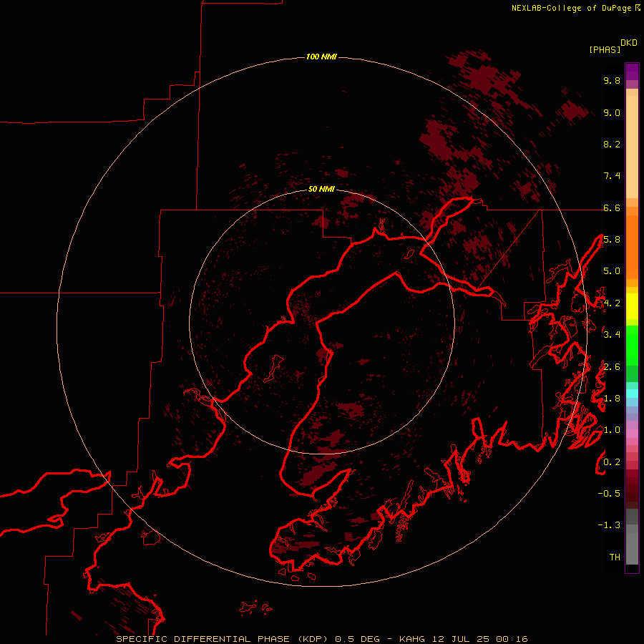Image resolution: width=644 pixels, height=644 pixels.
Task: Click the 3.4 legend value
Action: tap(612, 335)
